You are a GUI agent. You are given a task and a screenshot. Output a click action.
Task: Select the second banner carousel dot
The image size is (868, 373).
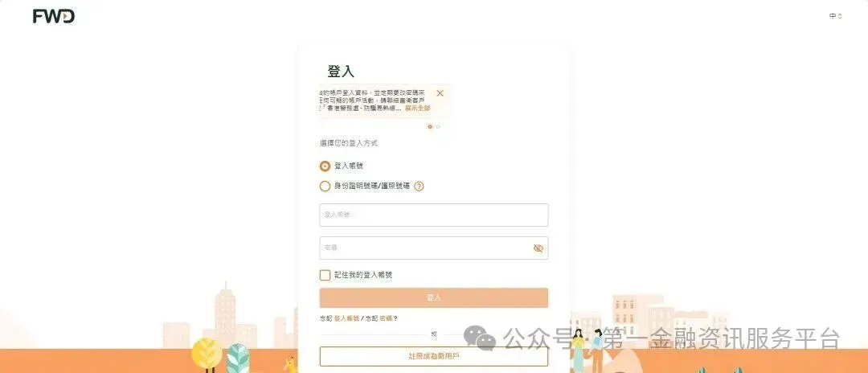tap(438, 127)
